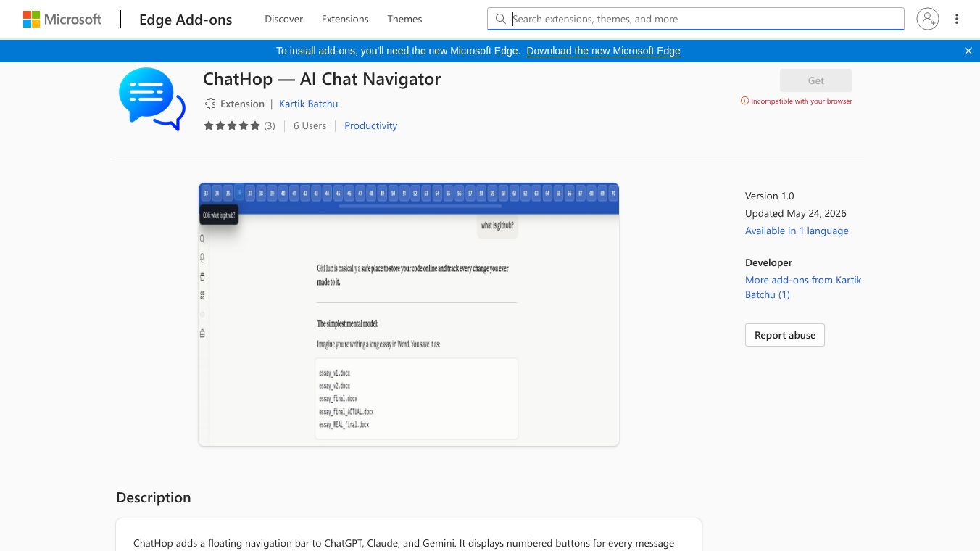Click Download the new Microsoft Edge link

tap(603, 51)
